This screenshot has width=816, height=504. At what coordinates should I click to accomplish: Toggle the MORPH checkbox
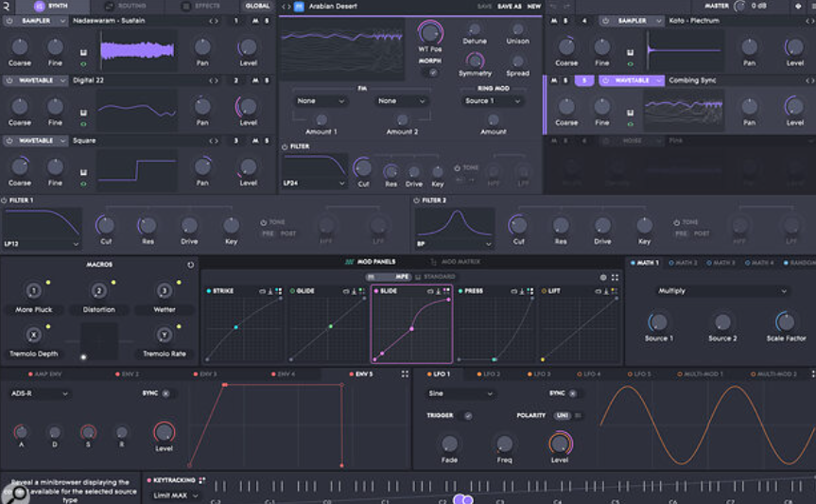[433, 73]
